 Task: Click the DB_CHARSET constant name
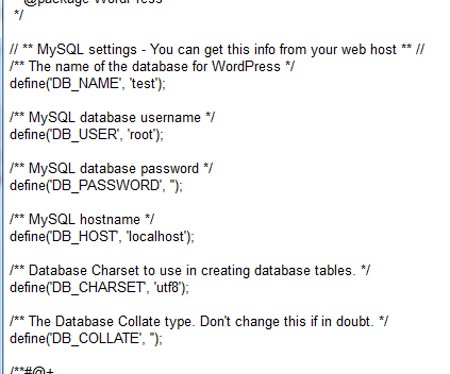[98, 287]
